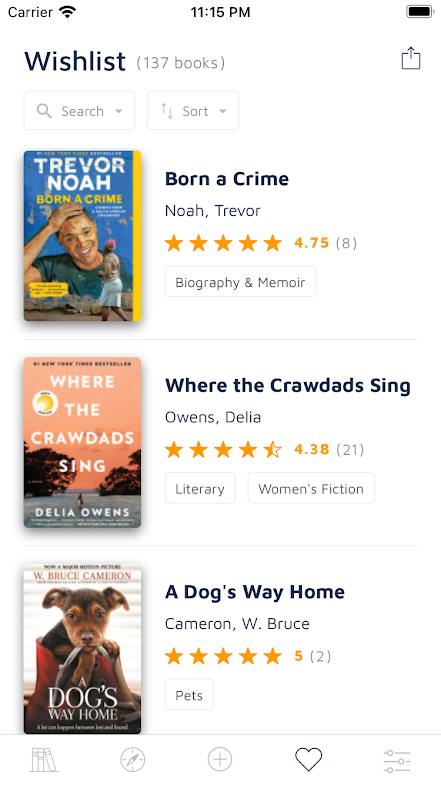Image resolution: width=441 pixels, height=785 pixels.
Task: Tap the share icon beside Wishlist
Action: click(x=410, y=59)
